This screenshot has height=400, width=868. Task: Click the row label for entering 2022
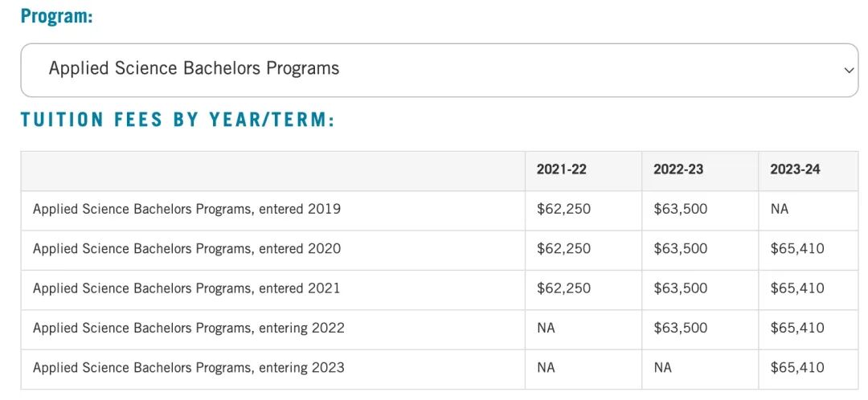[x=188, y=328]
